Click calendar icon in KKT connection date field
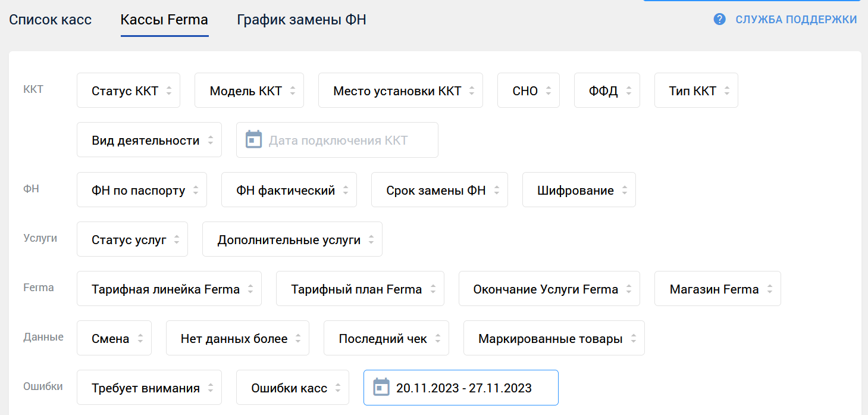 click(x=254, y=140)
